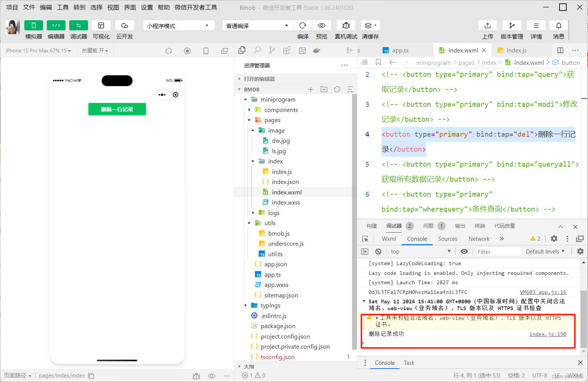Open cloud development (云开发)

coord(125,25)
